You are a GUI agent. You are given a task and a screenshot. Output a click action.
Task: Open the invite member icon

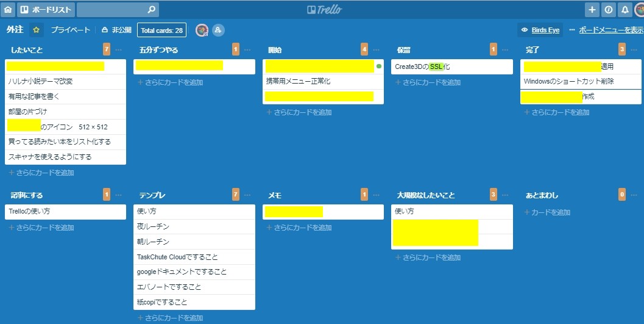coord(218,30)
